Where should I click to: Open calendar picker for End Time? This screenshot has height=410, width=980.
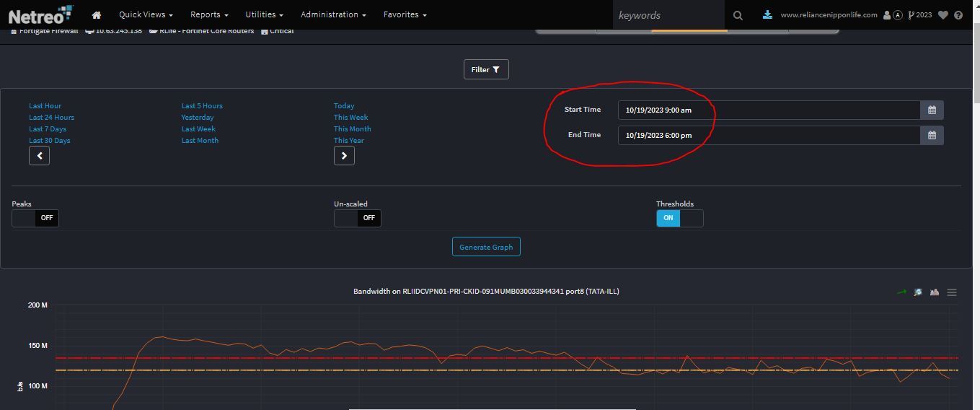932,135
